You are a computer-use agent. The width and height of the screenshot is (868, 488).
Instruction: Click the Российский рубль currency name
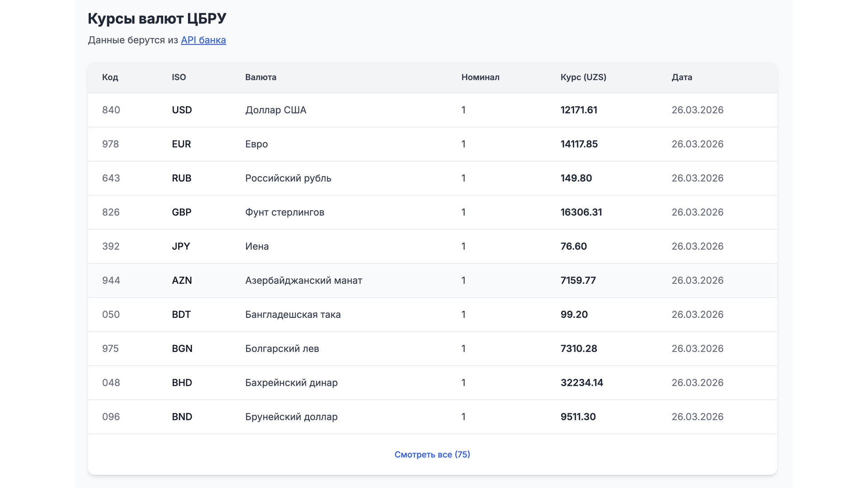click(288, 178)
